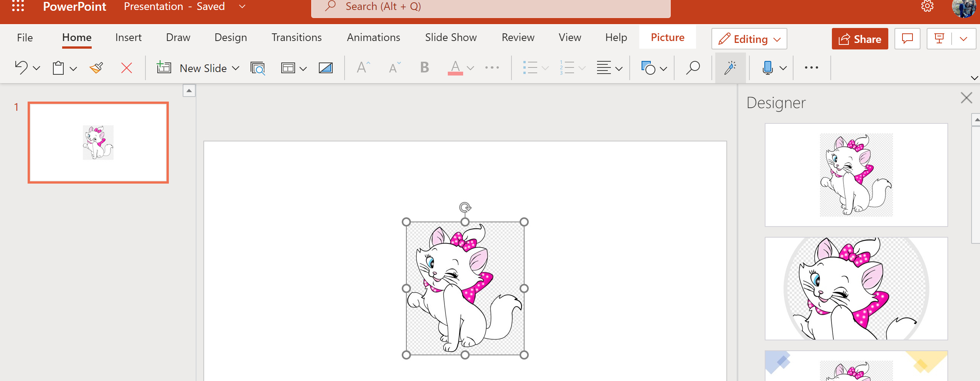The width and height of the screenshot is (980, 381).
Task: Open the New Slide dropdown arrow
Action: point(236,68)
